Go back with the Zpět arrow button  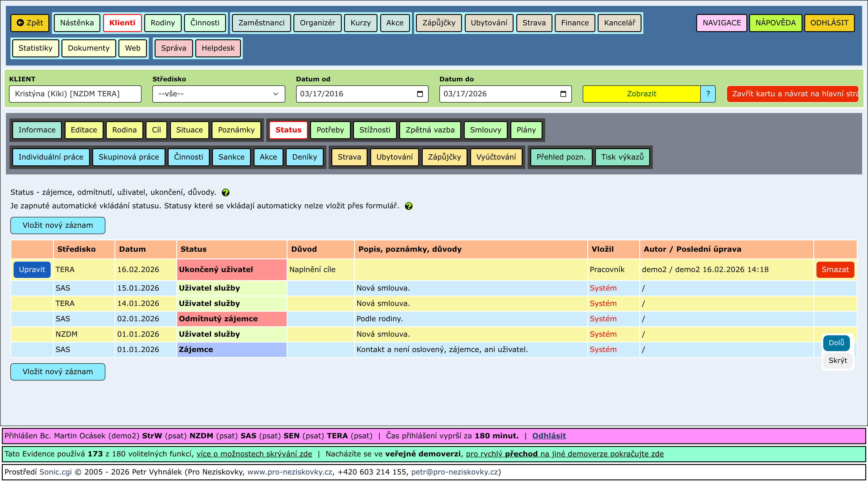(30, 23)
